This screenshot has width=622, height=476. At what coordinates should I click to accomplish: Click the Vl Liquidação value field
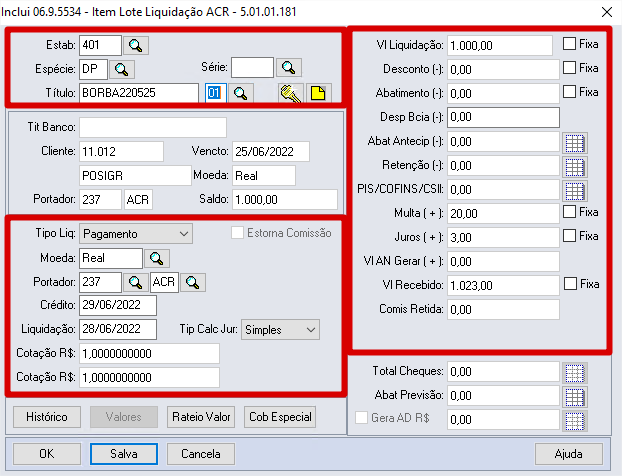click(500, 46)
